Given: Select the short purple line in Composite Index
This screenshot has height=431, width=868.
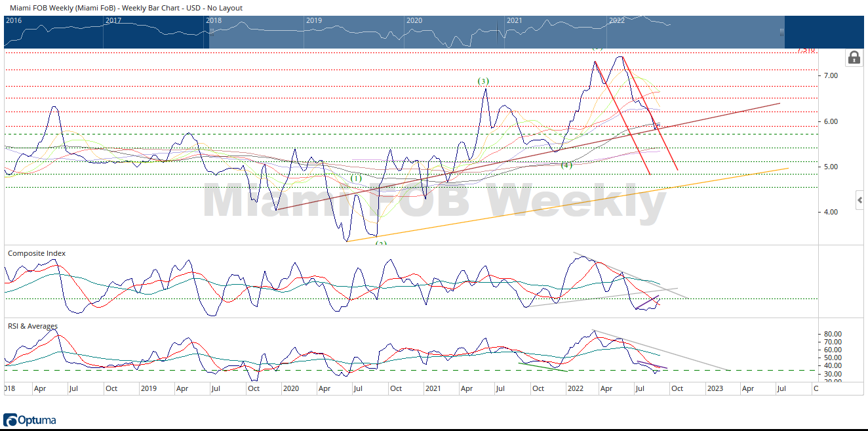Looking at the screenshot, I should [647, 302].
